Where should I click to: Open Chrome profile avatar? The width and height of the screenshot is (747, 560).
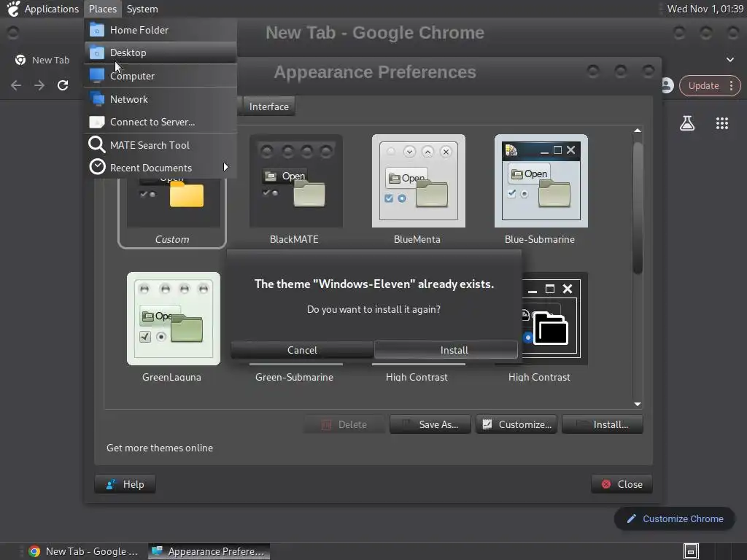tap(667, 86)
